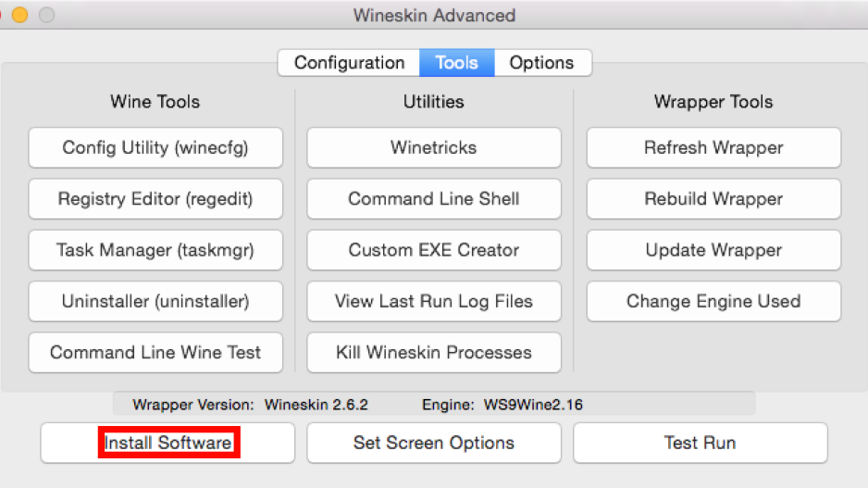Launch Registry Editor (regedit)
868x488 pixels.
155,199
